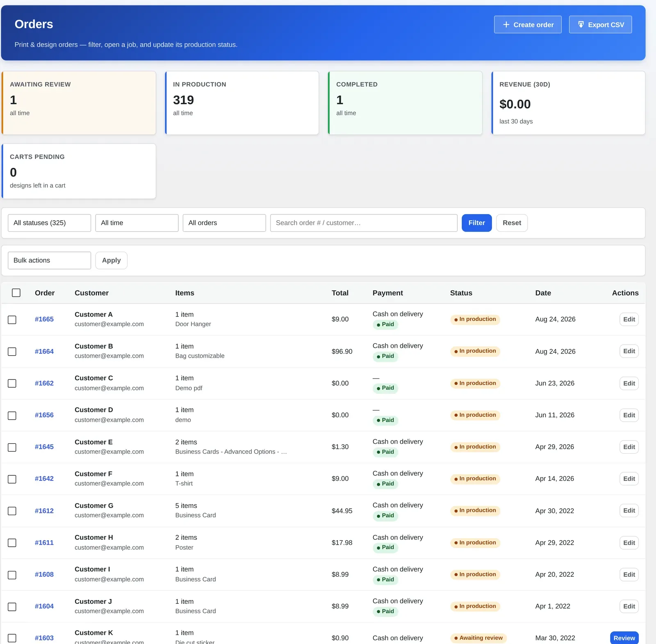Click the Reset button
The image size is (656, 644).
[x=512, y=223]
